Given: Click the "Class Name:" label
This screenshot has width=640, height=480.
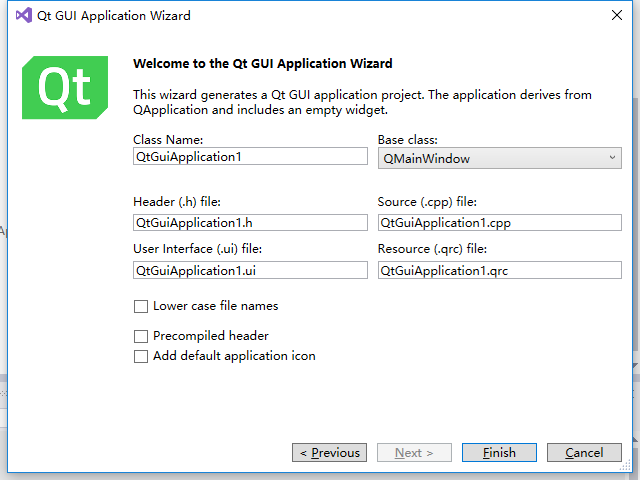Looking at the screenshot, I should 168,140.
